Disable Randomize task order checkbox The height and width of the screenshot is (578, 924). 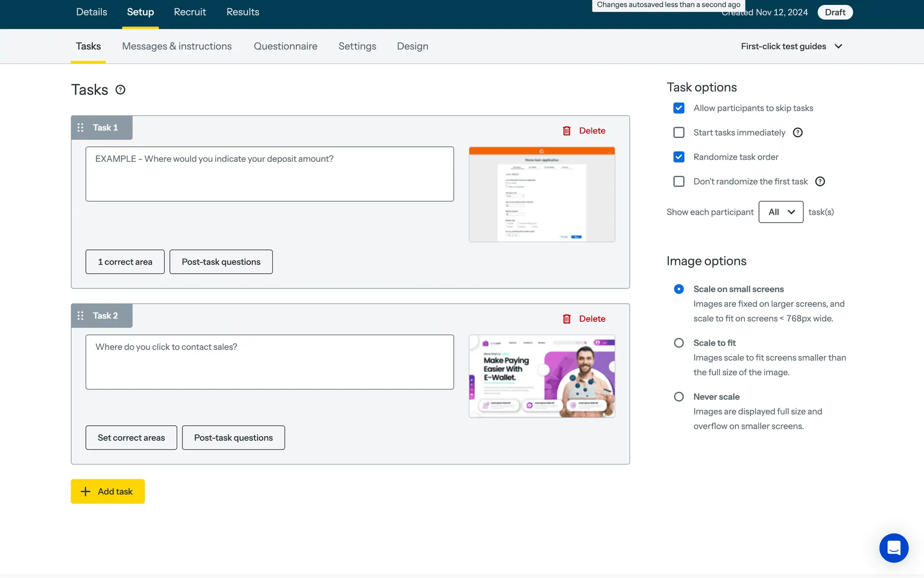(679, 157)
